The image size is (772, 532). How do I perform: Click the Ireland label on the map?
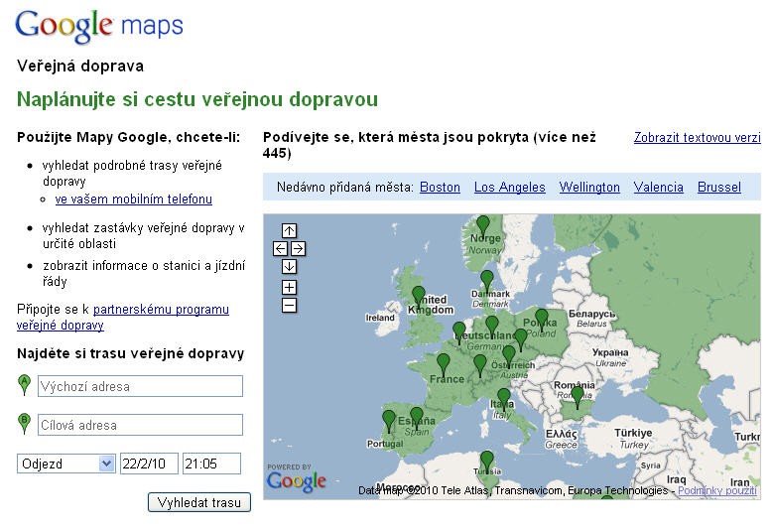(380, 318)
